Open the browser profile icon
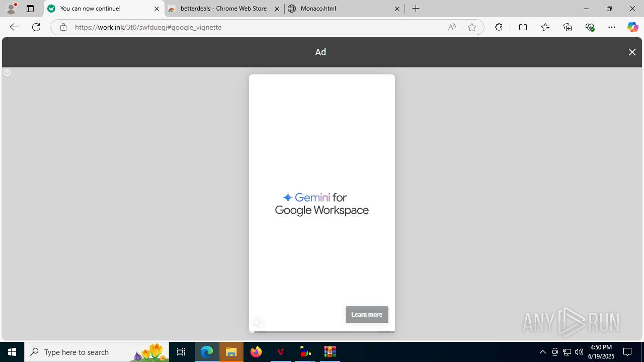The image size is (644, 362). [11, 9]
